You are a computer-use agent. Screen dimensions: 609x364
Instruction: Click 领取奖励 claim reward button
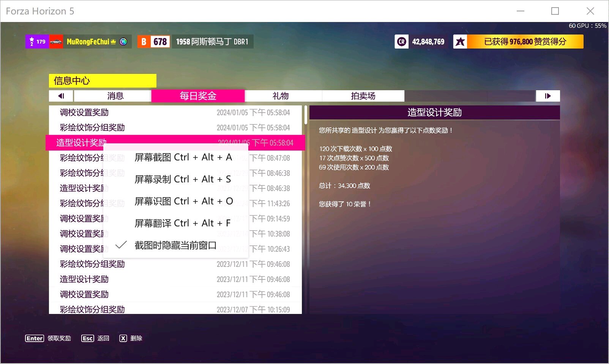59,338
